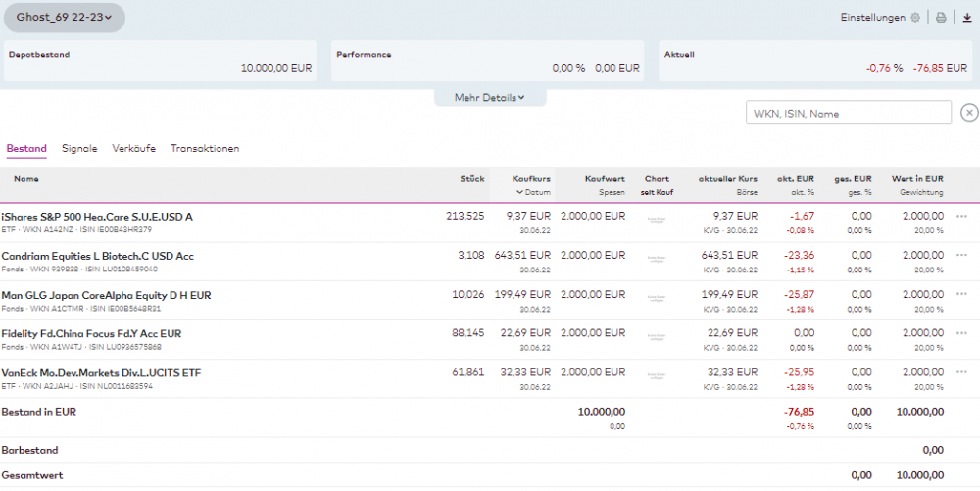Clear search with the X icon
Viewport: 980px width, 491px height.
click(969, 113)
